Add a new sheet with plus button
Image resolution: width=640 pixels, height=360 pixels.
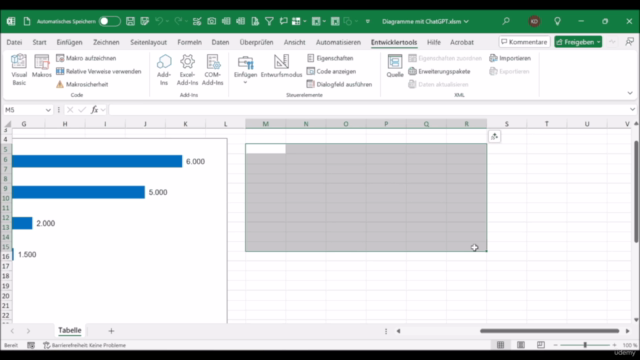tap(111, 331)
